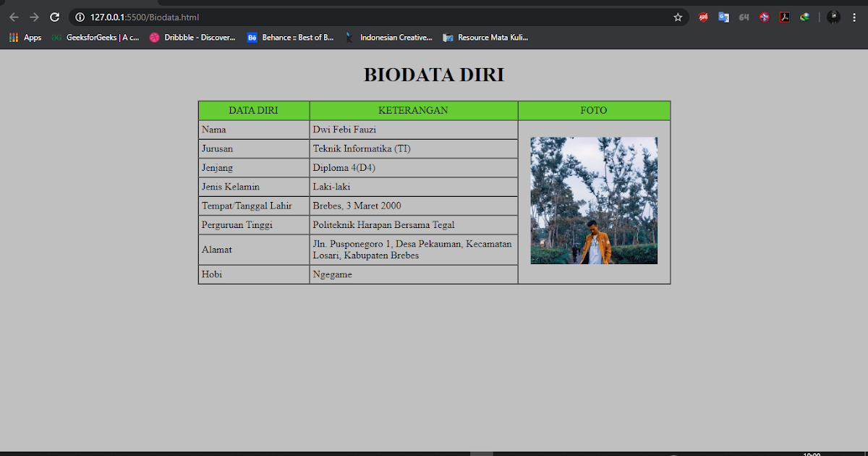Open the Adblock Plus extension
Viewport: 868px width, 456px height.
[702, 17]
